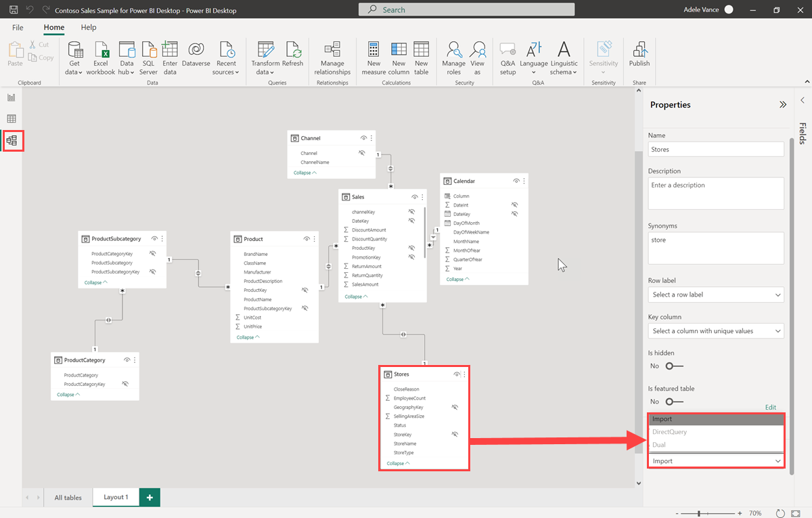Screen dimensions: 812x518
Task: Open Manage relationships dialog
Action: pyautogui.click(x=332, y=58)
